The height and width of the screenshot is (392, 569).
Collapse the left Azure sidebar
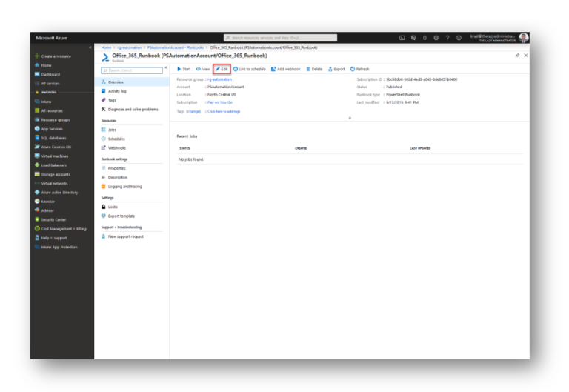pos(90,47)
